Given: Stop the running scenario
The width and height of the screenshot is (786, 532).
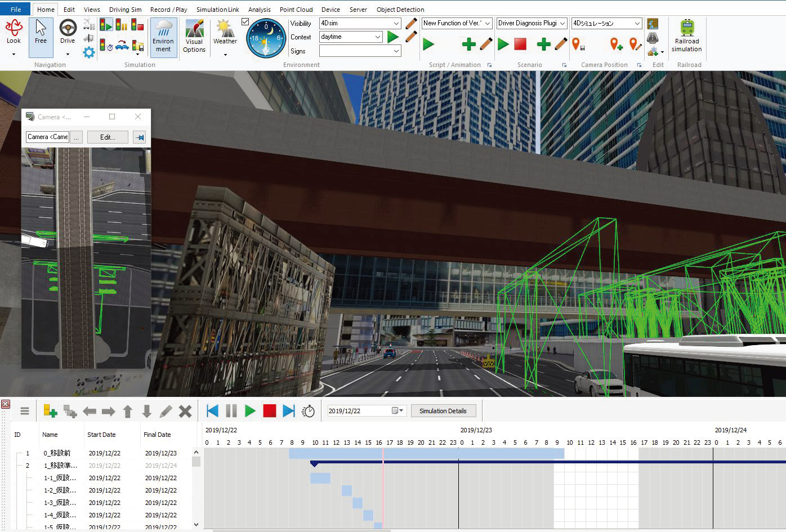Looking at the screenshot, I should coord(520,44).
